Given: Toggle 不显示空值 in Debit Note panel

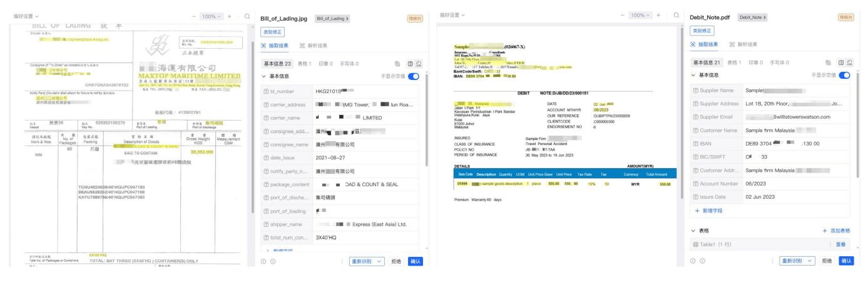Looking at the screenshot, I should tap(845, 75).
